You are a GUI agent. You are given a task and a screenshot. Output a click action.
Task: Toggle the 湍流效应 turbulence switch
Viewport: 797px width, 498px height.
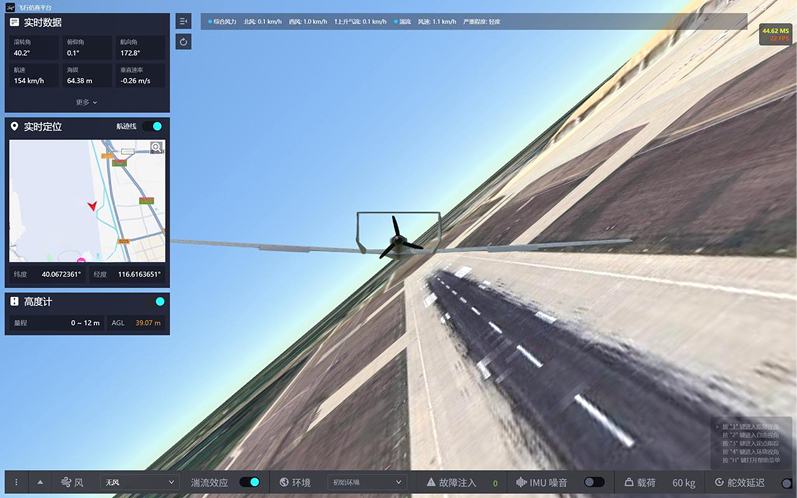(250, 482)
